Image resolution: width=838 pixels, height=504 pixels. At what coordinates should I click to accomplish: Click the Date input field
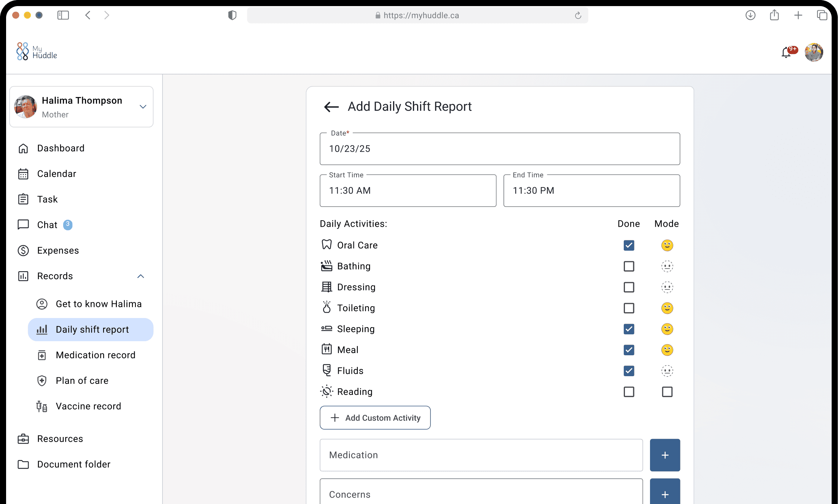click(499, 149)
